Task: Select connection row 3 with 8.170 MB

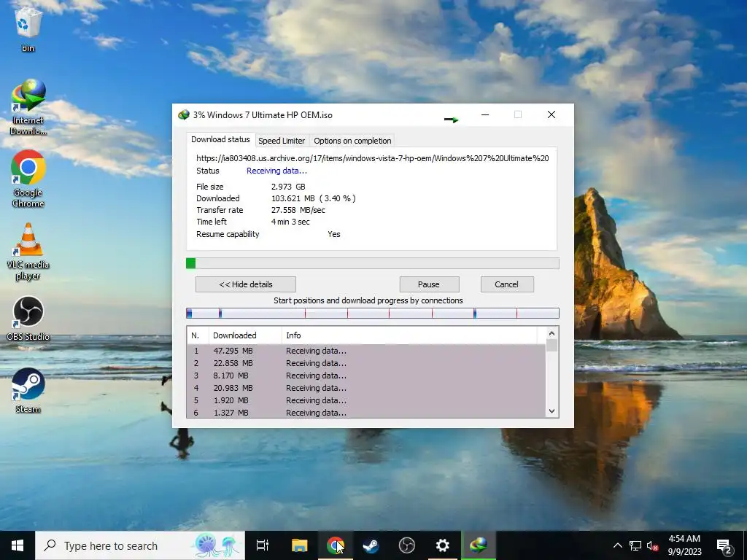Action: (366, 376)
